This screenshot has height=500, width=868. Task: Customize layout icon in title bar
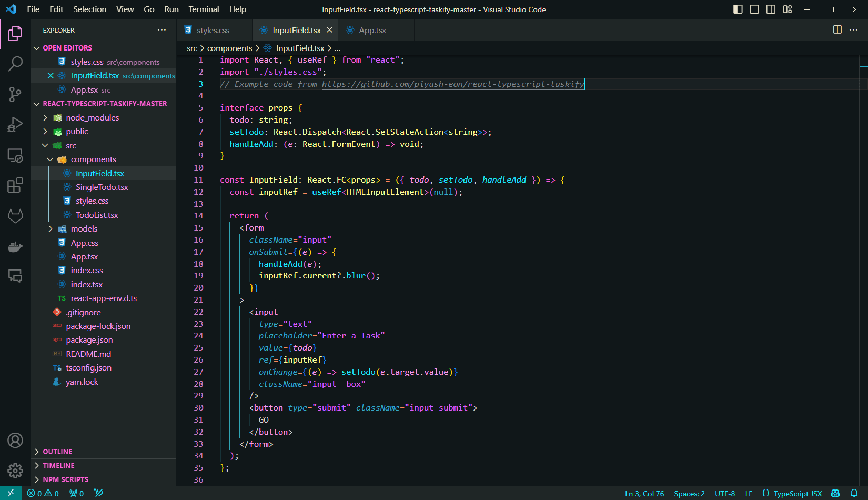(x=788, y=9)
